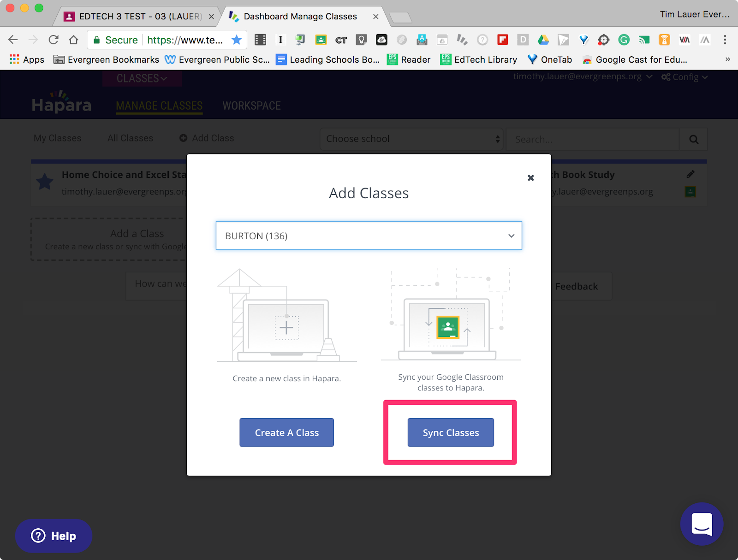The height and width of the screenshot is (560, 738).
Task: Click the Sync Classes button
Action: click(x=451, y=432)
